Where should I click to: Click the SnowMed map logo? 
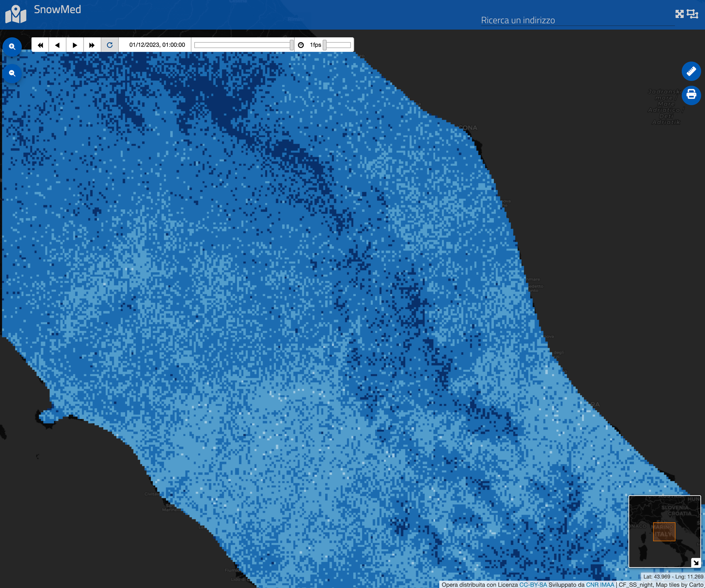[x=16, y=14]
